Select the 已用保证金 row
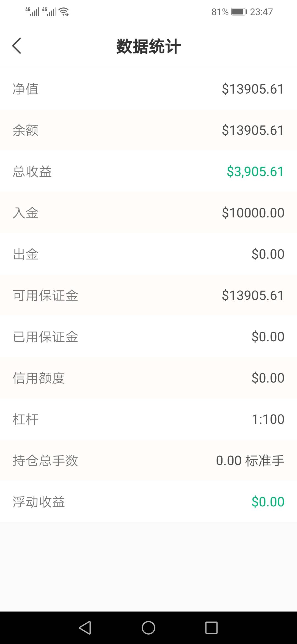This screenshot has height=644, width=297. (x=148, y=337)
